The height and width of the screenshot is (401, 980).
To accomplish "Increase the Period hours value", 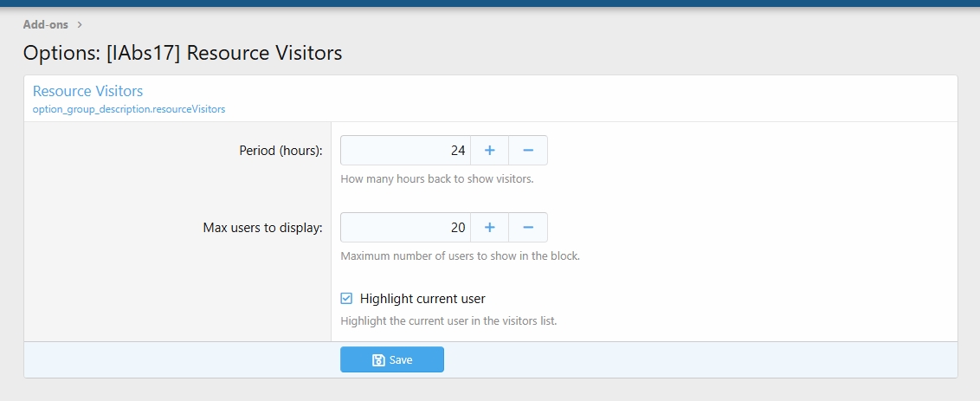I will tap(489, 150).
